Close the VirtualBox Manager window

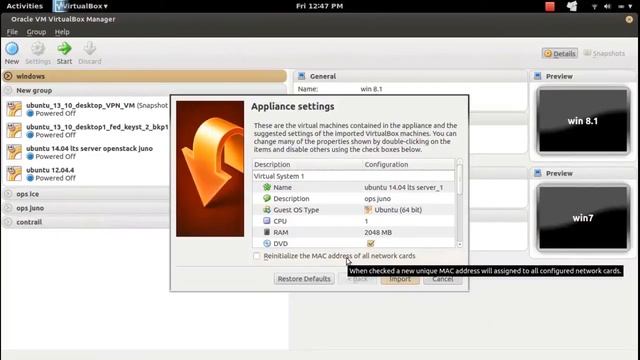(x=629, y=19)
